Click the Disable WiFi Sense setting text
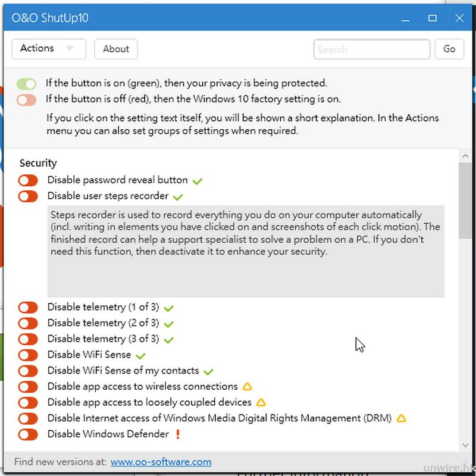 pos(89,355)
